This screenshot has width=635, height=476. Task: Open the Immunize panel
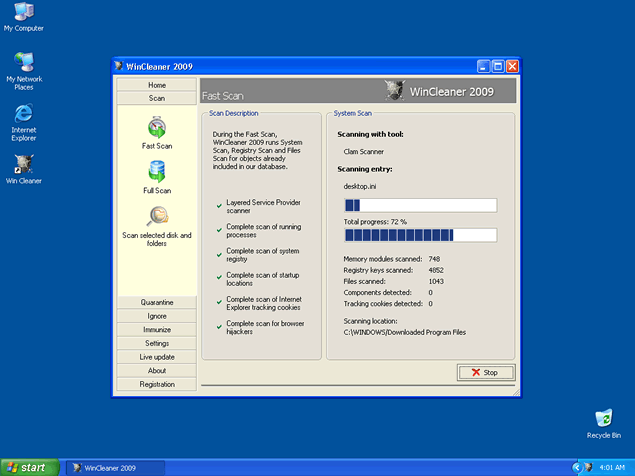pos(157,329)
